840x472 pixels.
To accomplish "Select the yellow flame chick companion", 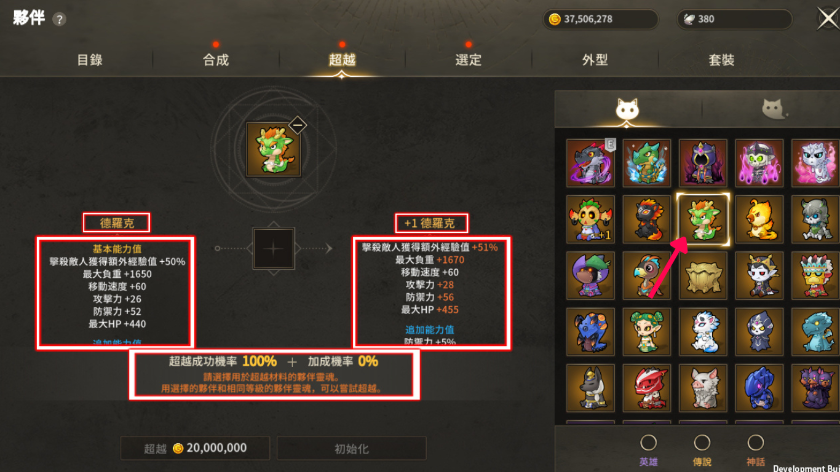I will pyautogui.click(x=759, y=219).
